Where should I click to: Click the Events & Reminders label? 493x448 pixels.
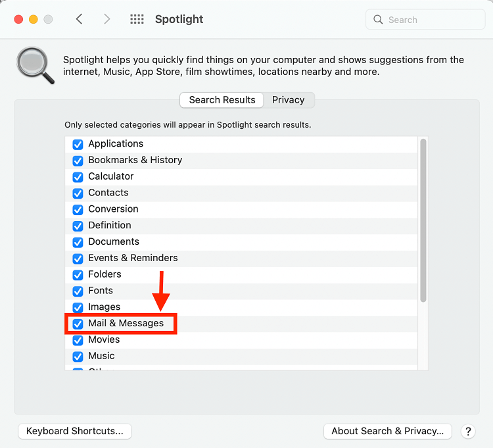tap(133, 258)
